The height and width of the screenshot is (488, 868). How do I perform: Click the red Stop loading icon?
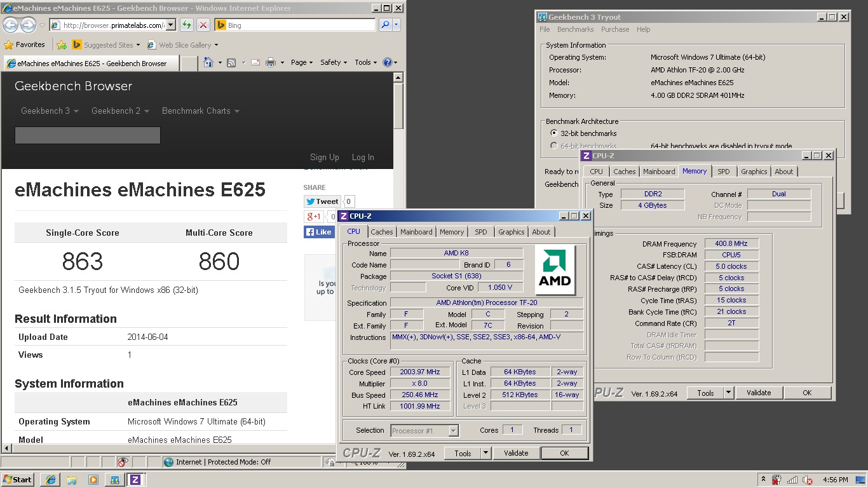[x=203, y=25]
